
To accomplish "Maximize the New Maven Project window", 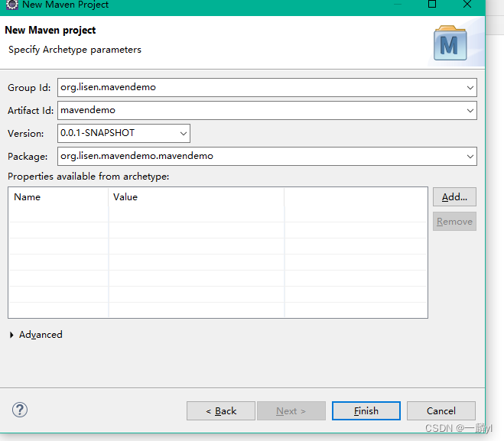I will [x=432, y=4].
